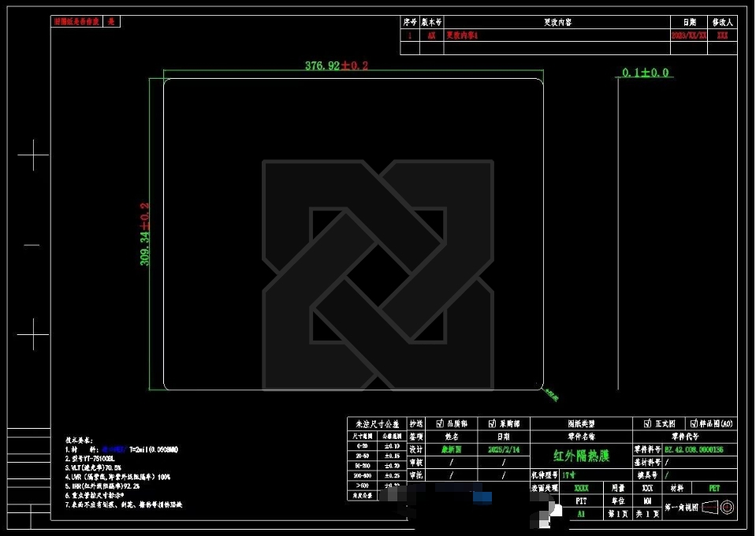
Task: Click note 7 about surface defects
Action: [x=124, y=504]
